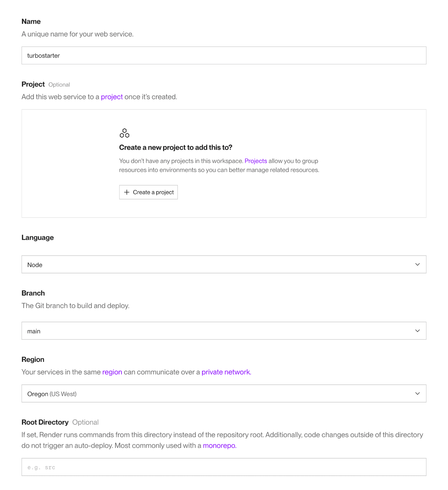Focus the Name field containing turbostarter

point(224,56)
